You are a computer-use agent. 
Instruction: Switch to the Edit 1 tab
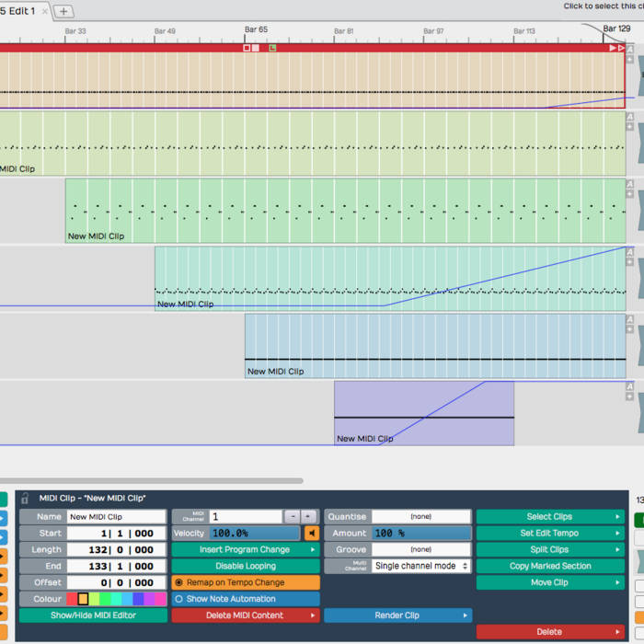[x=18, y=11]
